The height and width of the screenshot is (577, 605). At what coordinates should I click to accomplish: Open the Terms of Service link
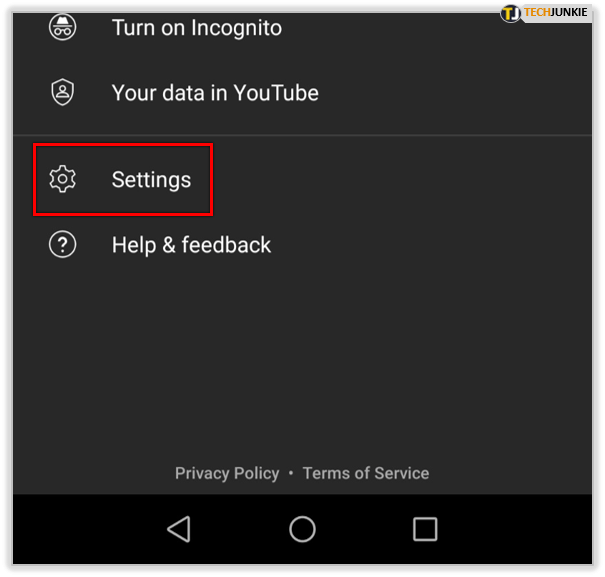[366, 473]
